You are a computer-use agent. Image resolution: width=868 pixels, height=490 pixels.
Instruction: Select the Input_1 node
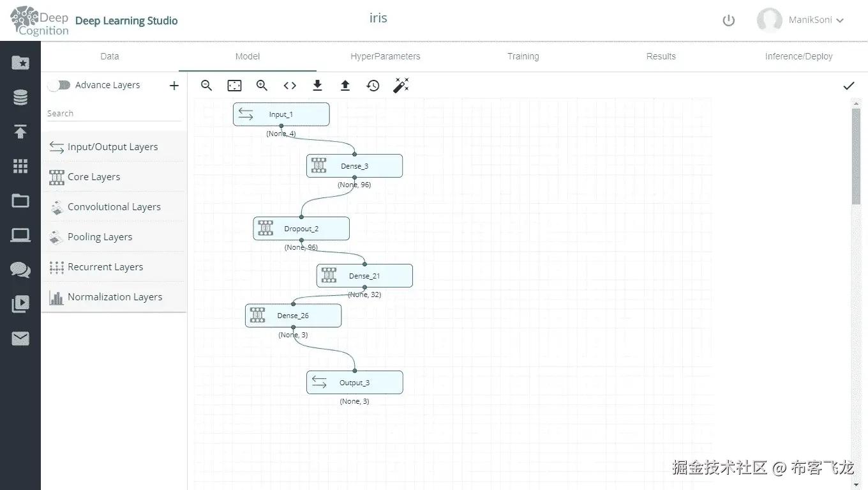coord(281,114)
